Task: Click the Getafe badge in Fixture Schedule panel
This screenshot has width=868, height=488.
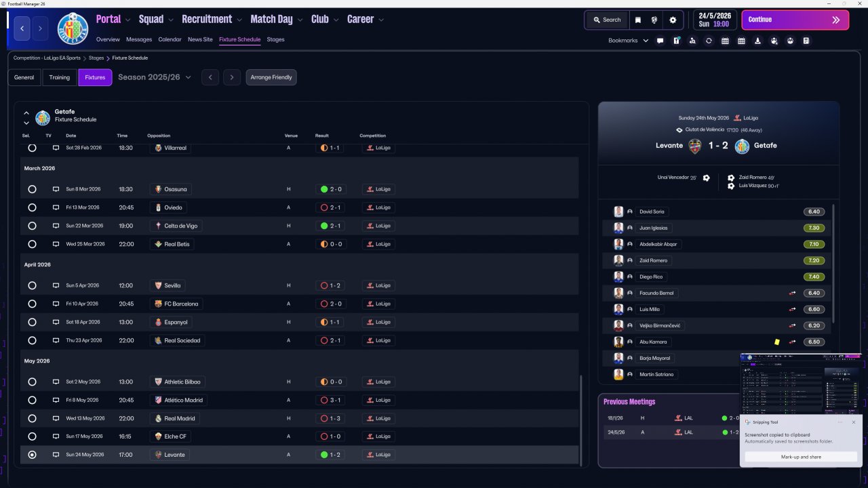Action: (43, 118)
